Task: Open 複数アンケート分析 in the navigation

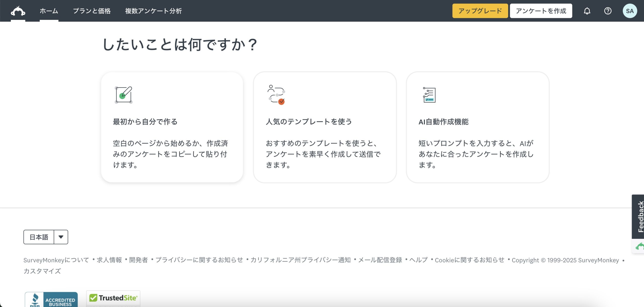Action: tap(153, 11)
